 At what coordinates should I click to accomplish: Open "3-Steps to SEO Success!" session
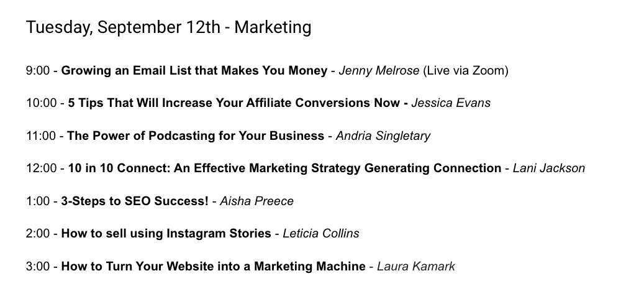pos(135,201)
